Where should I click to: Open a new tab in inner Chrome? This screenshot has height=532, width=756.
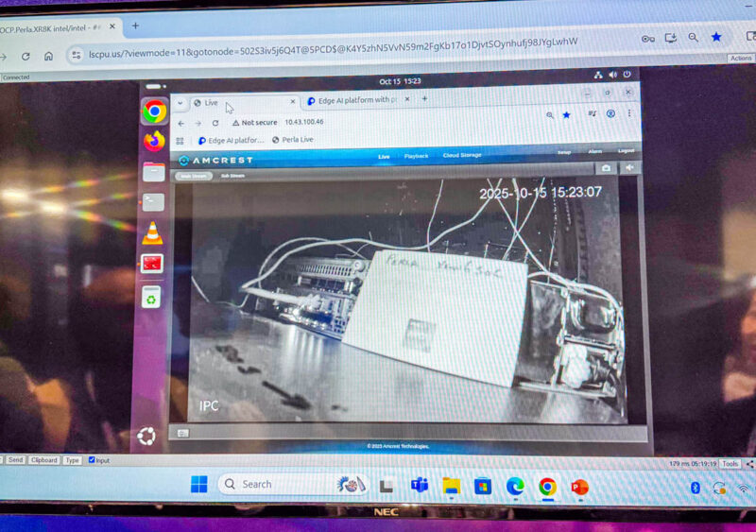point(424,98)
